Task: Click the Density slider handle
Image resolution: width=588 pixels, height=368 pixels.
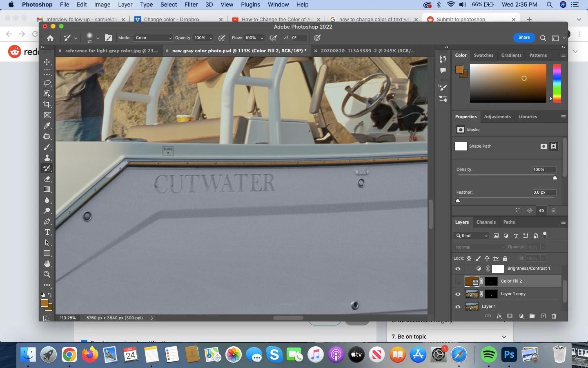Action: (555, 177)
